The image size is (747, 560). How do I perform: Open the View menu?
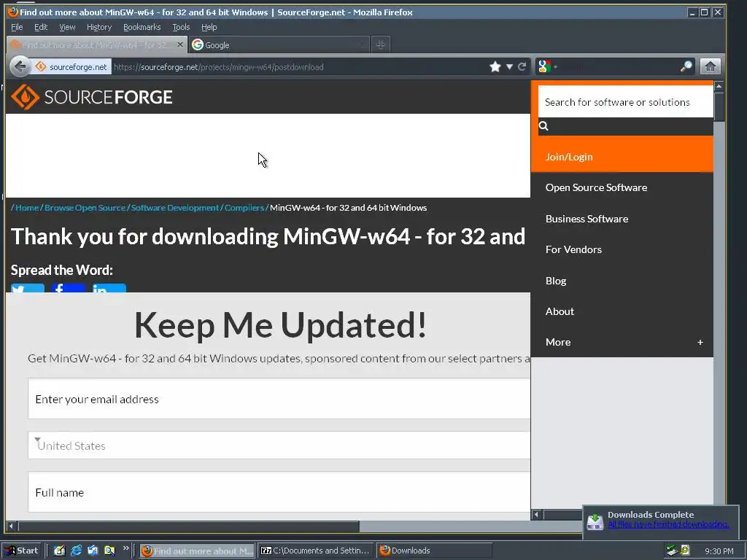67,27
